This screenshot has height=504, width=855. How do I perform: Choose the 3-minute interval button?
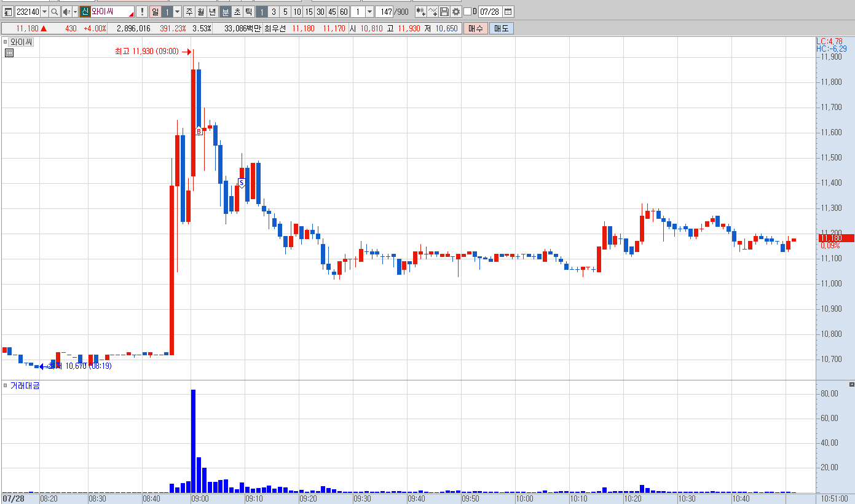pos(274,12)
